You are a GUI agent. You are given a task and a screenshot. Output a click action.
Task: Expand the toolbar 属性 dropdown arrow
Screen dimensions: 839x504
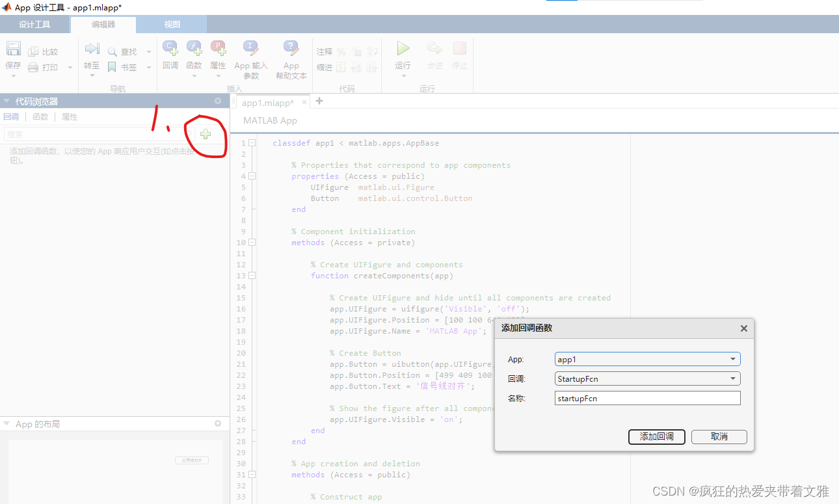tap(218, 76)
